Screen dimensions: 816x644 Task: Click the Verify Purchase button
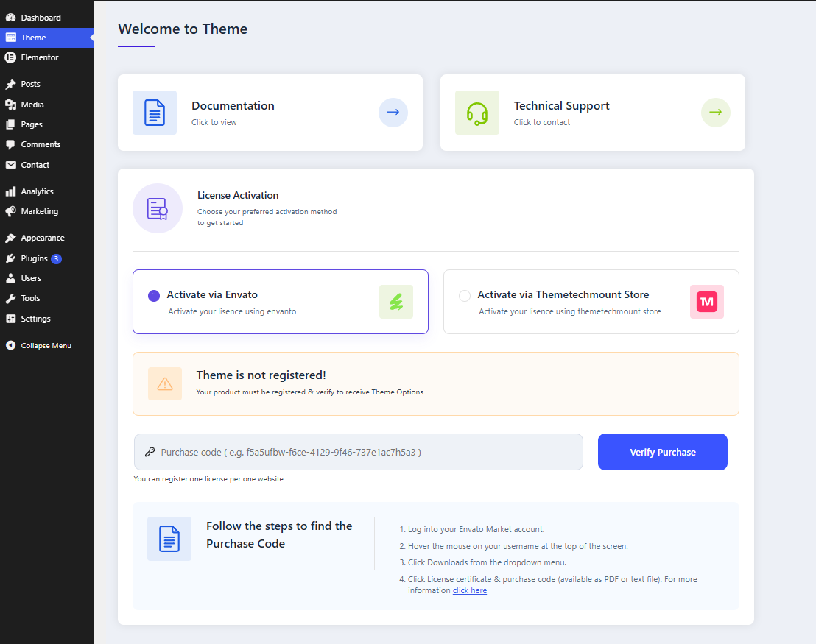point(663,452)
